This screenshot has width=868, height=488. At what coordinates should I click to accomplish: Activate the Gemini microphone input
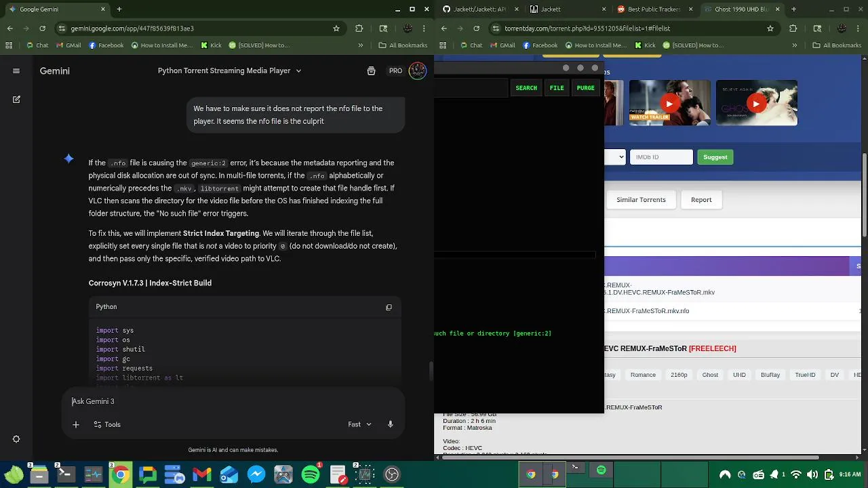point(391,424)
